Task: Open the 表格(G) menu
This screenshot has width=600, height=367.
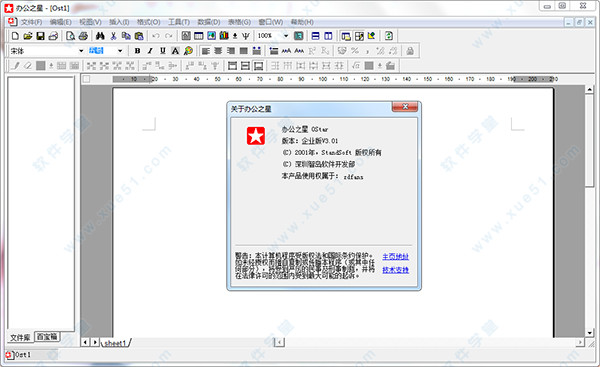Action: point(239,22)
